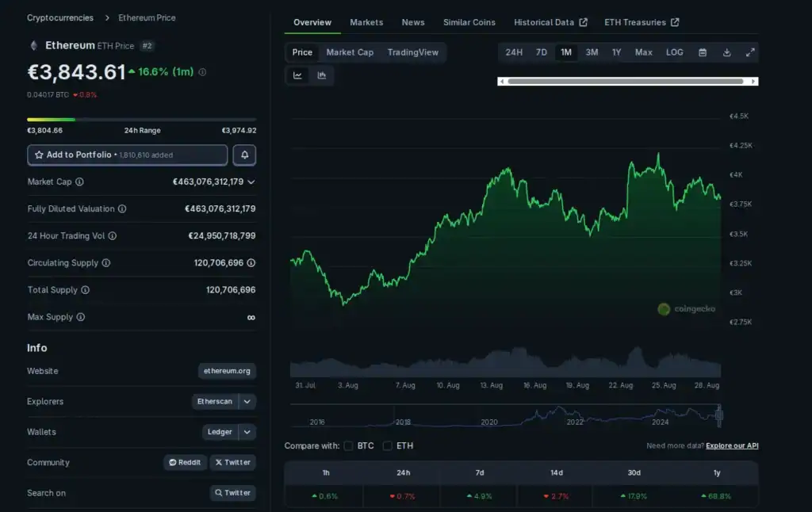The width and height of the screenshot is (812, 512).
Task: Expand chart to fullscreen
Action: (750, 52)
